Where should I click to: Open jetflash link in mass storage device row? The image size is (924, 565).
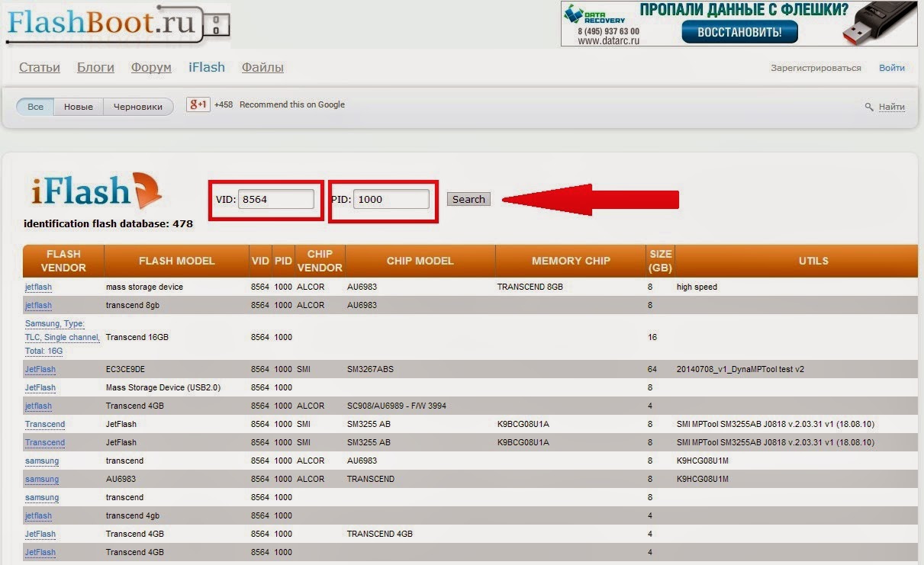click(x=38, y=287)
